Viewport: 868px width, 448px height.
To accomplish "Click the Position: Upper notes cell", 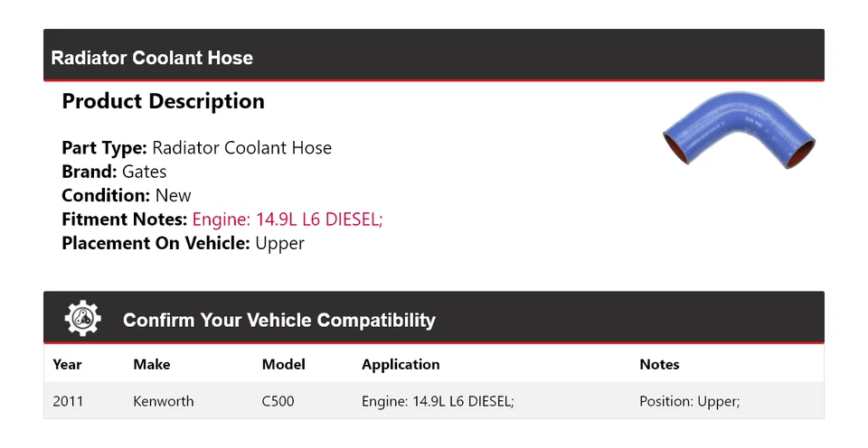I will (x=689, y=401).
